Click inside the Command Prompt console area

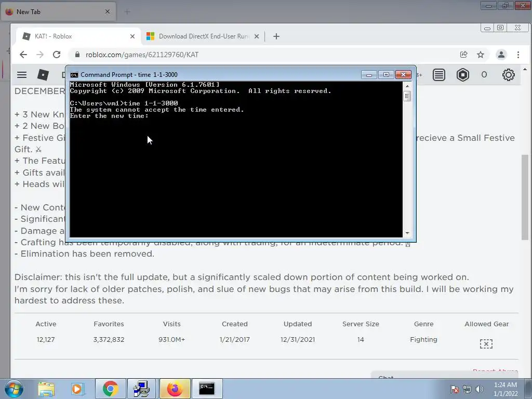pyautogui.click(x=236, y=159)
